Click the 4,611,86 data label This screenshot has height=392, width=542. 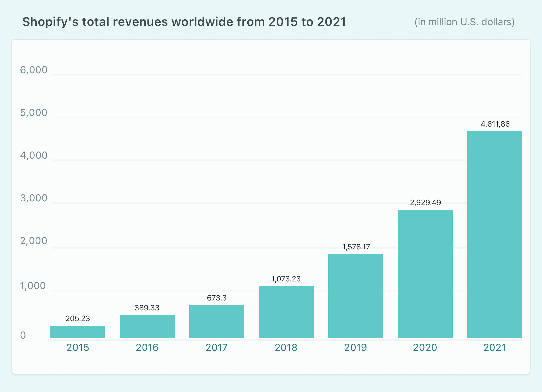click(x=495, y=124)
